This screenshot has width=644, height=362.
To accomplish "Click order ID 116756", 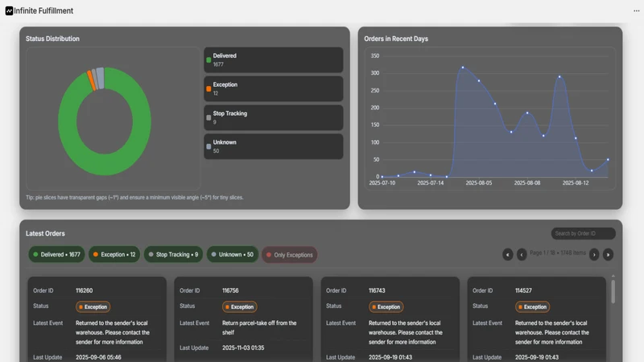I will tap(230, 290).
